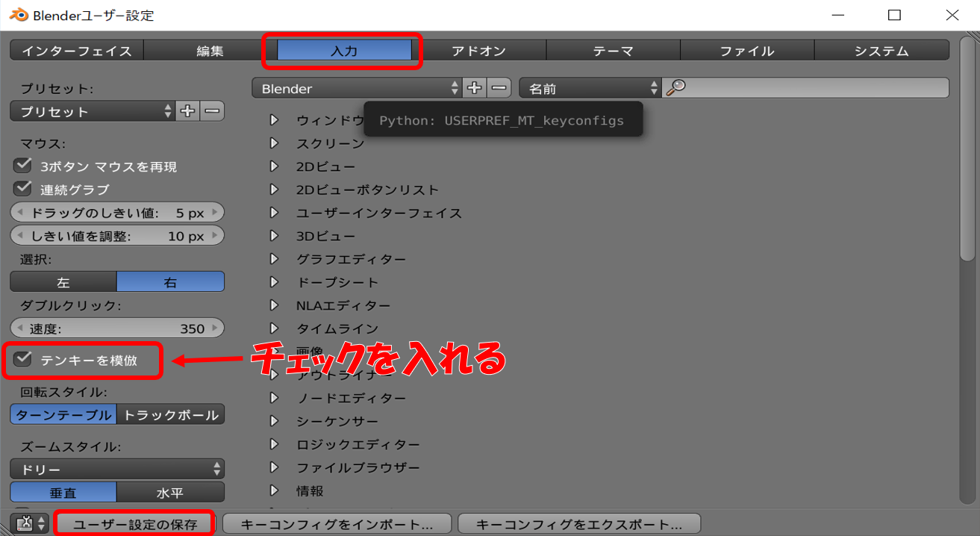980x536 pixels.
Task: Open the ドリー zoom style dropdown
Action: pos(117,469)
